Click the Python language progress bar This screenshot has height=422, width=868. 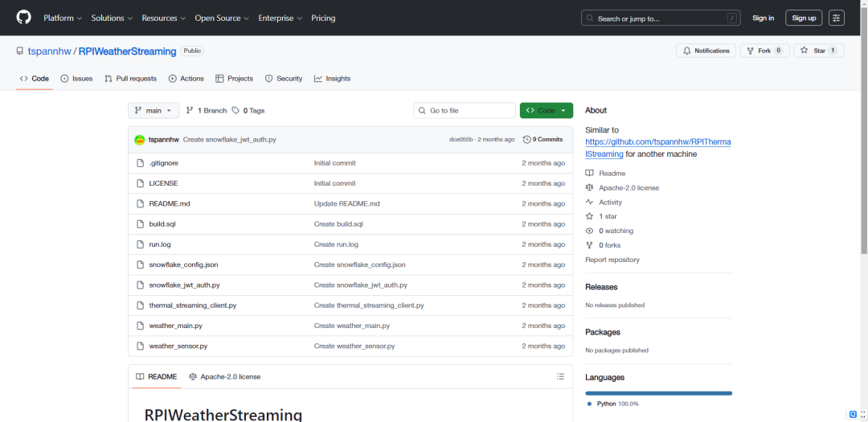pos(658,393)
